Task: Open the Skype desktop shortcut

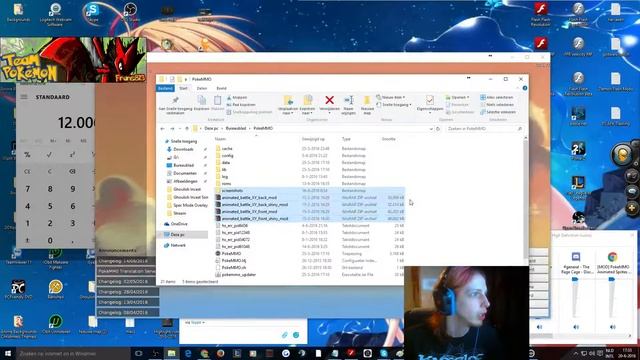Action: click(93, 12)
